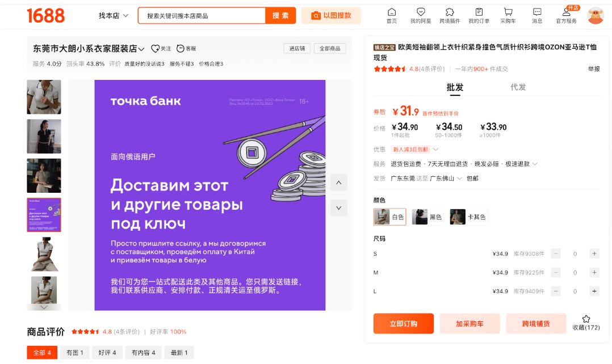Click the 举报 report link
Image resolution: width=612 pixels, height=364 pixels.
[594, 69]
